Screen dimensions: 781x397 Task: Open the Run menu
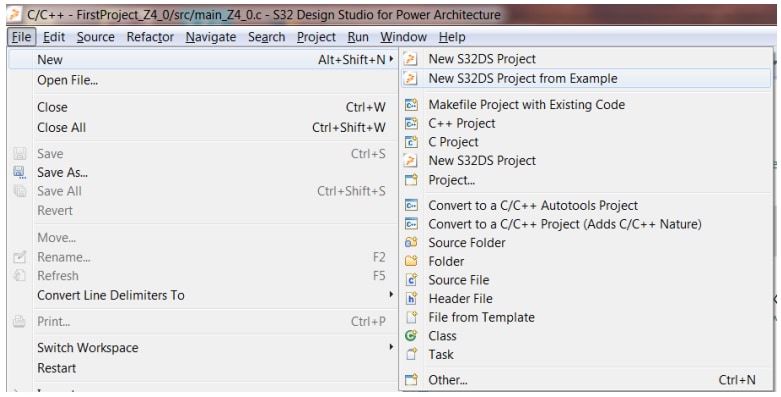click(x=358, y=37)
